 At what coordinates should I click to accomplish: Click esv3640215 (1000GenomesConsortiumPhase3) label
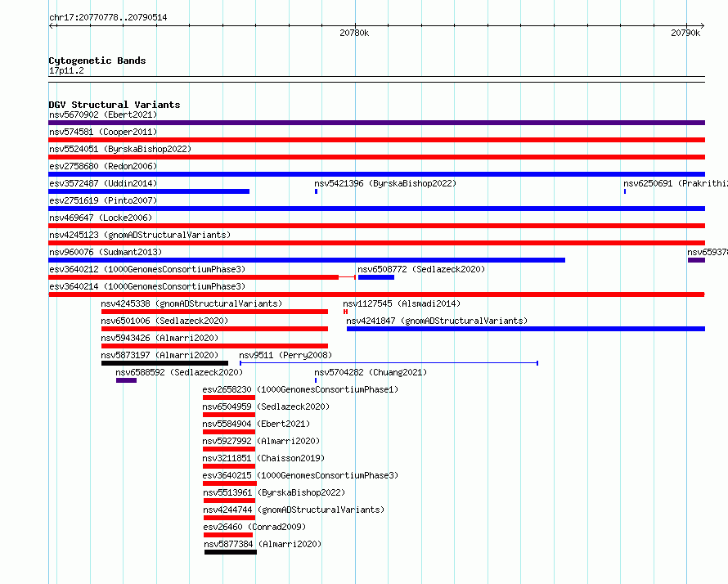pos(300,475)
